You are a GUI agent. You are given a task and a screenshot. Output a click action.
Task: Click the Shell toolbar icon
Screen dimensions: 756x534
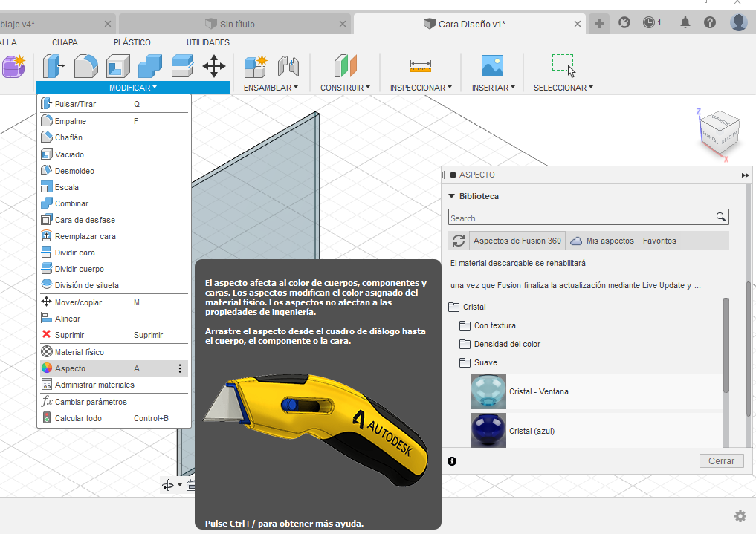(x=118, y=66)
